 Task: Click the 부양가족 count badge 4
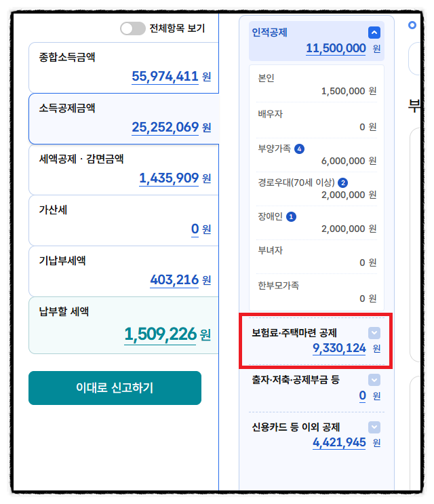tap(299, 149)
